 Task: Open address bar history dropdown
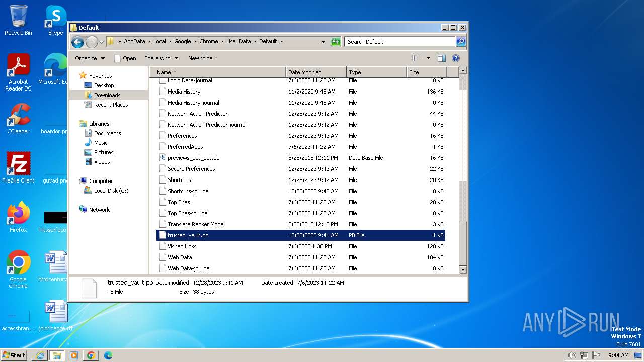pos(323,42)
